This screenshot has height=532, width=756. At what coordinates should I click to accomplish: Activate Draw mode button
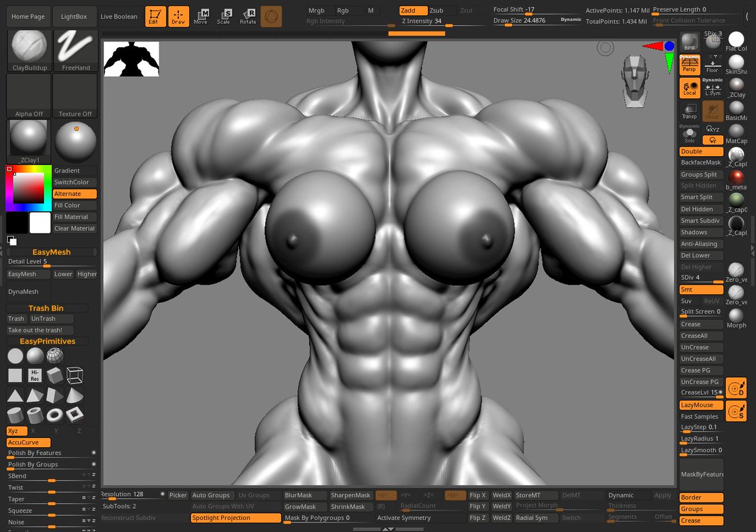coord(178,16)
